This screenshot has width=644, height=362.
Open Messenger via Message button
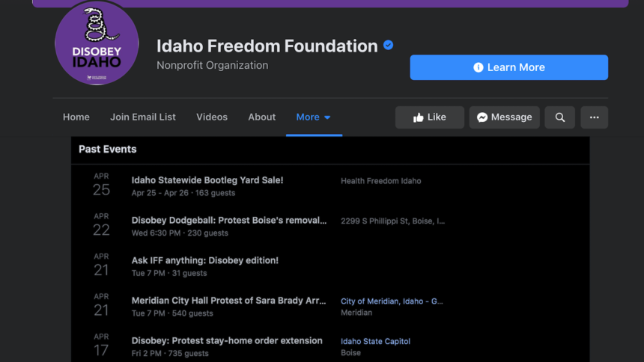tap(504, 117)
